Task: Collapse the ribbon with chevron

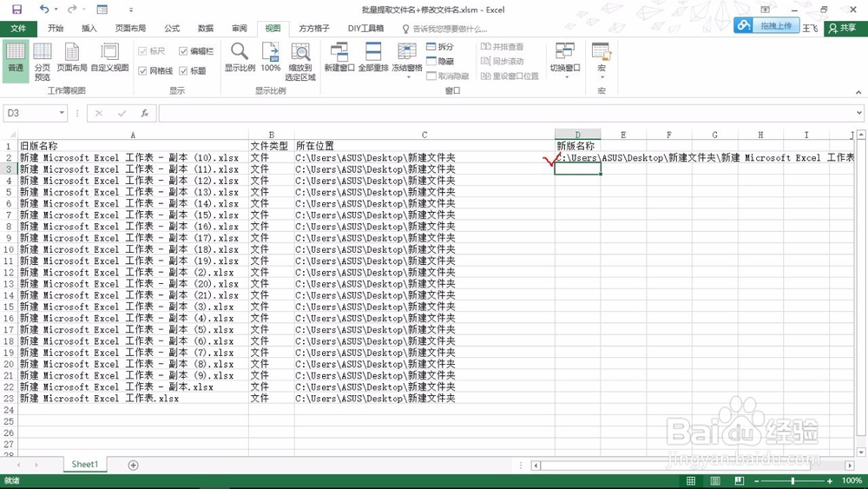Action: (x=858, y=92)
